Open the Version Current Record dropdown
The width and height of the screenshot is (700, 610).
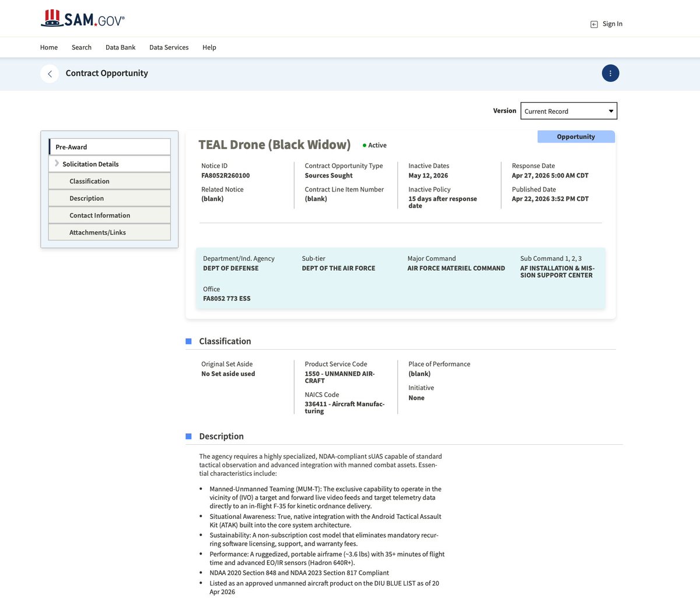click(x=569, y=111)
